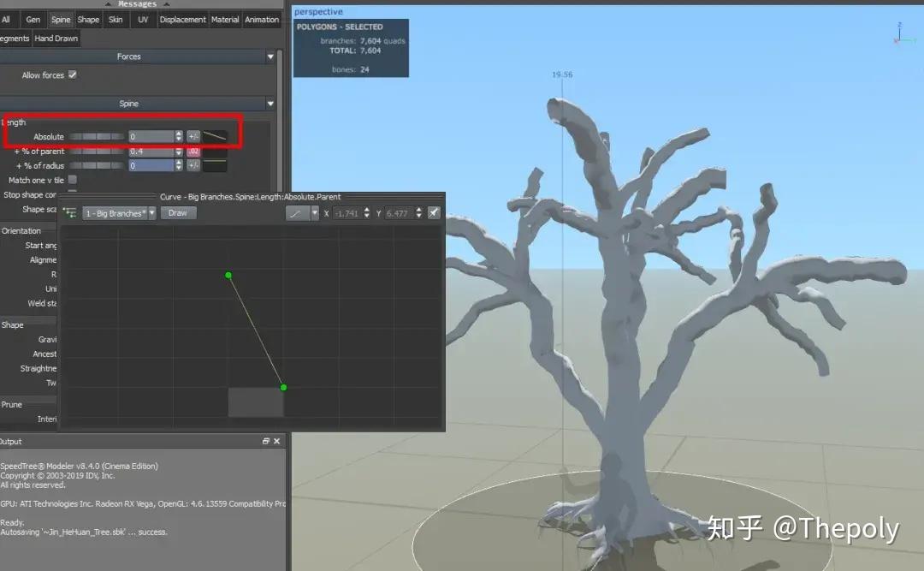Click the Autosaving success message line

[x=84, y=532]
